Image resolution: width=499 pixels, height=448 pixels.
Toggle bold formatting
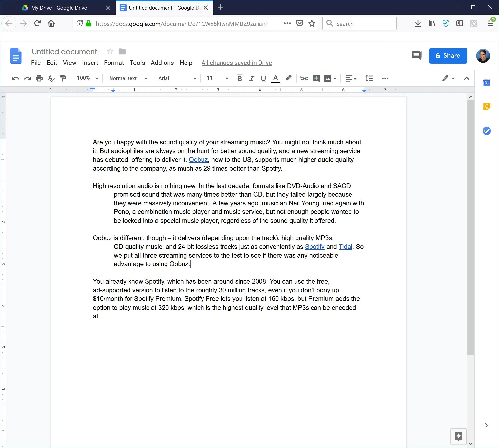[x=239, y=78]
